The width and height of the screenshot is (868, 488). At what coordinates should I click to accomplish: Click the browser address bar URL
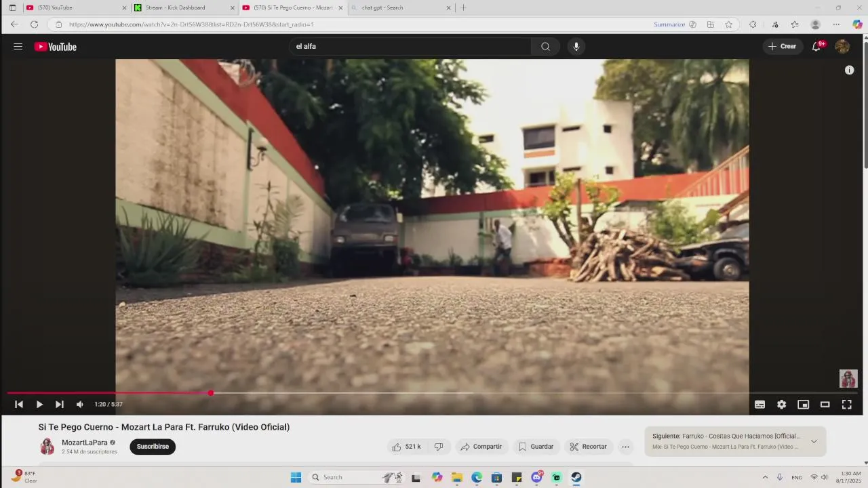191,24
